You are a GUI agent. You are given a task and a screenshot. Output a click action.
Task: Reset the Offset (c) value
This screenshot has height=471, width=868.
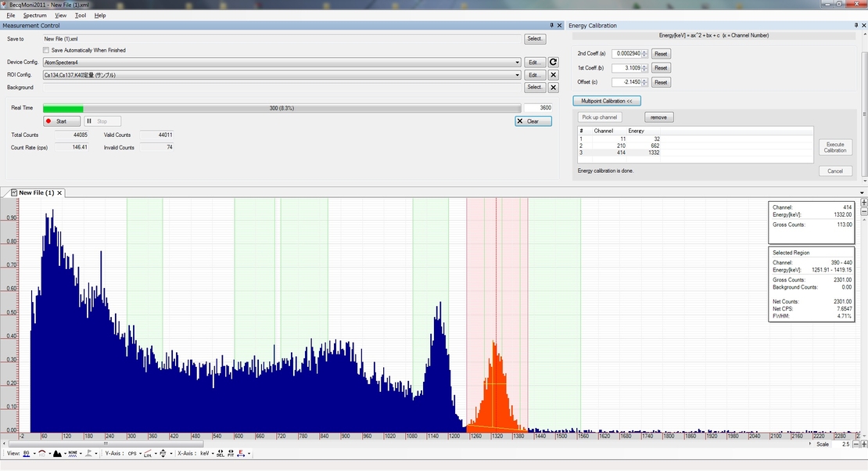click(x=661, y=82)
